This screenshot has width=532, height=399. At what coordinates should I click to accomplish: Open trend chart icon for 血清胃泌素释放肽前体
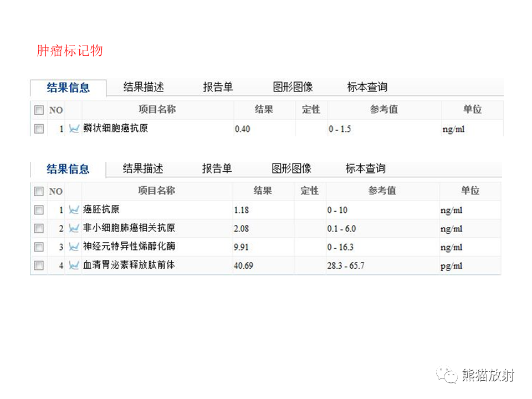(74, 265)
